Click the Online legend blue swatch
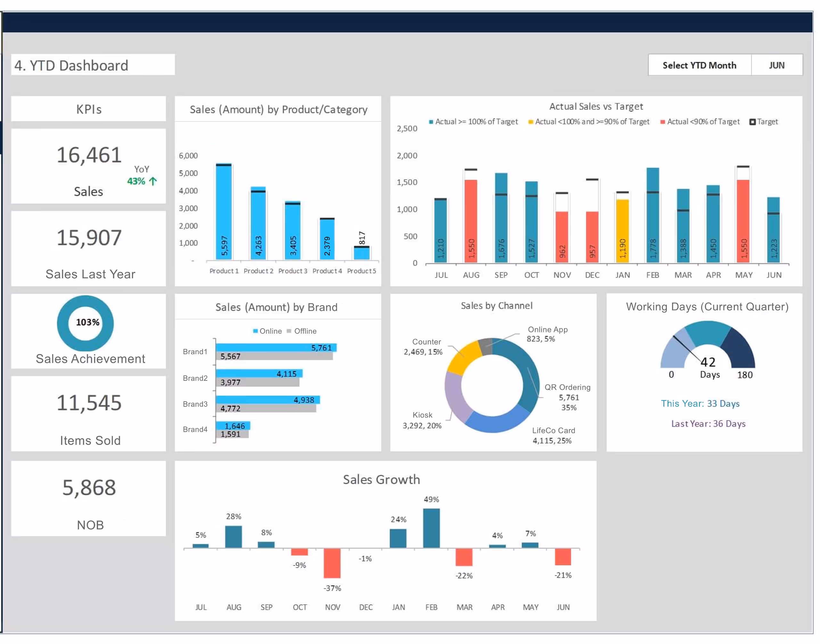The width and height of the screenshot is (820, 644). 255,331
